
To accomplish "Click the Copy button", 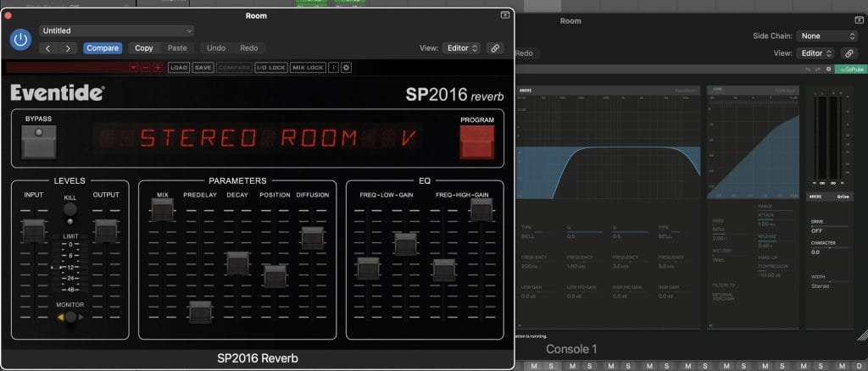I will (144, 48).
